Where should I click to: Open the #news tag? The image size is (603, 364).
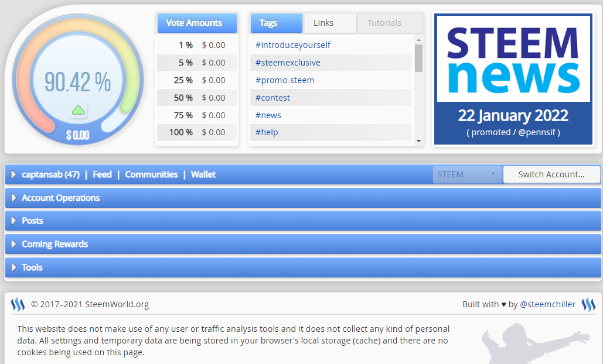(x=268, y=115)
